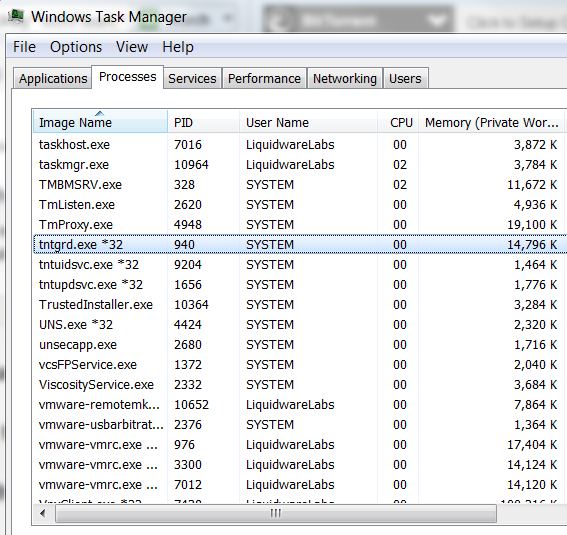The height and width of the screenshot is (535, 567).
Task: Click PID 7012 of vmware-vmrc.exe
Action: coord(188,484)
